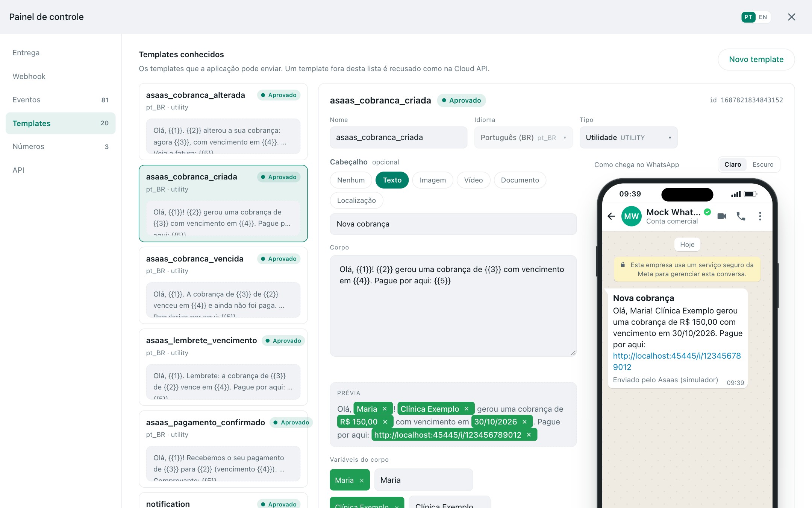Click the verified badge next to Mock What...
Image resolution: width=812 pixels, height=508 pixels.
click(x=707, y=212)
